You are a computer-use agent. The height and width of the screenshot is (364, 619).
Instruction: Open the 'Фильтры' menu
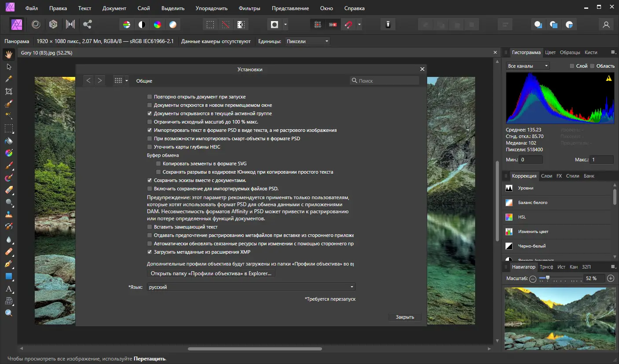point(249,8)
